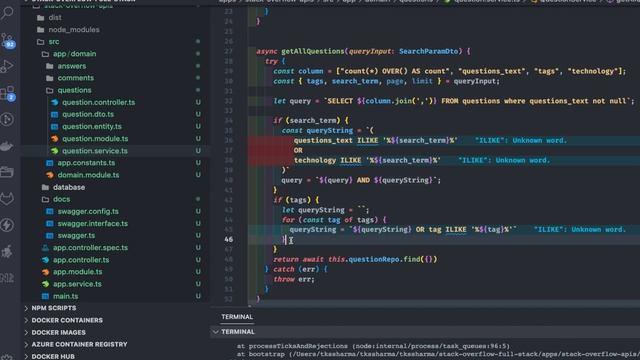The height and width of the screenshot is (360, 640).
Task: Open question.entity.ts file
Action: (92, 127)
